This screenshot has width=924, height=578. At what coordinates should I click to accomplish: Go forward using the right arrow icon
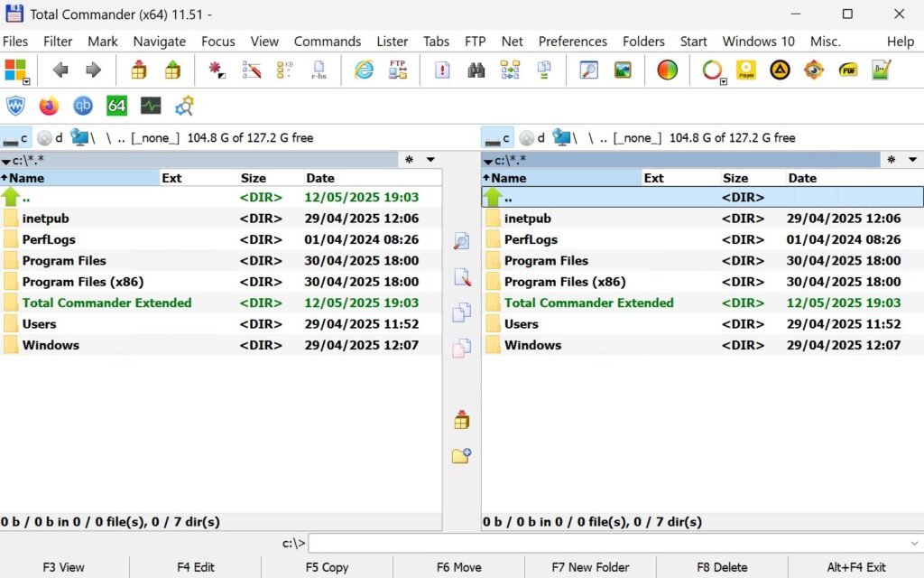pos(93,70)
